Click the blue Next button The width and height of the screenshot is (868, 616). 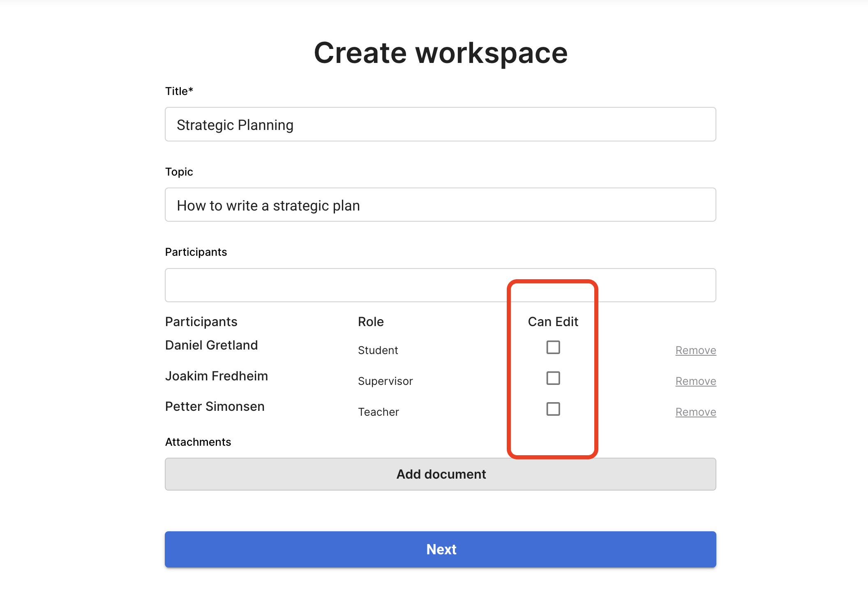[x=440, y=549]
